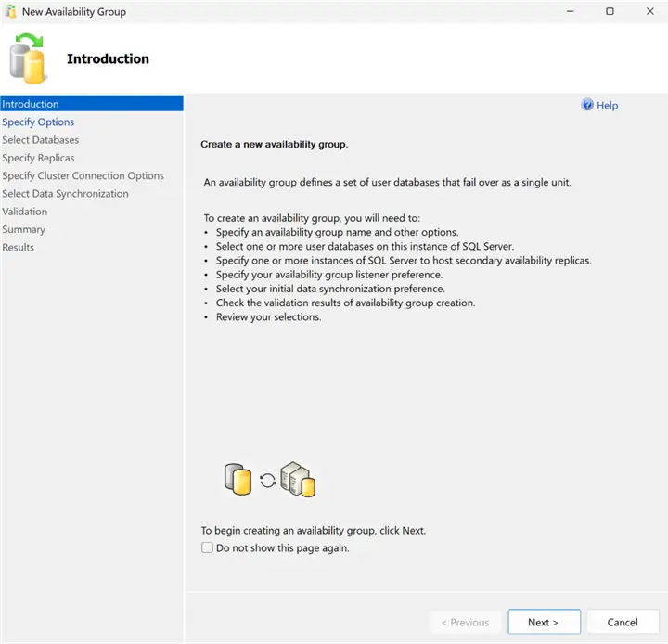Click the single database cylinder illustration

point(238,480)
